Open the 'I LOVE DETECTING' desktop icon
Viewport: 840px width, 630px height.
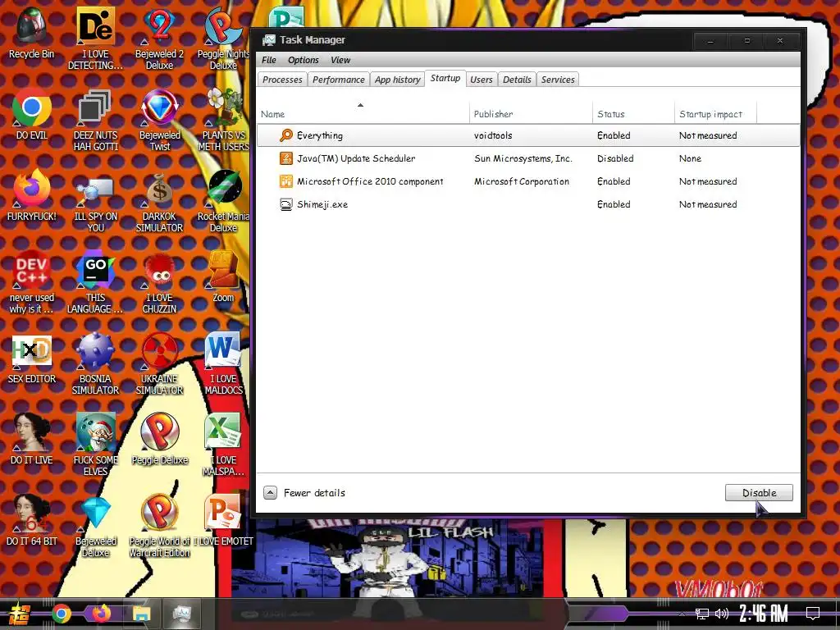pos(95,39)
